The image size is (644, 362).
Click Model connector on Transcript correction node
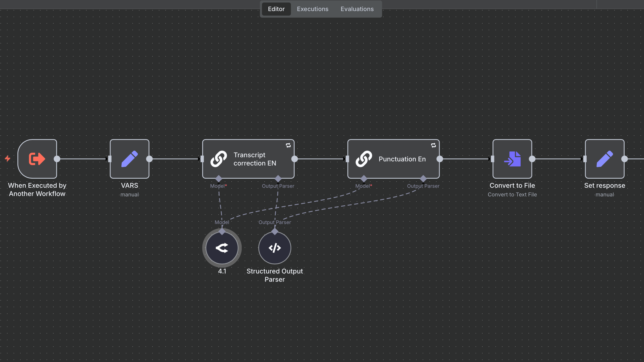tap(219, 179)
